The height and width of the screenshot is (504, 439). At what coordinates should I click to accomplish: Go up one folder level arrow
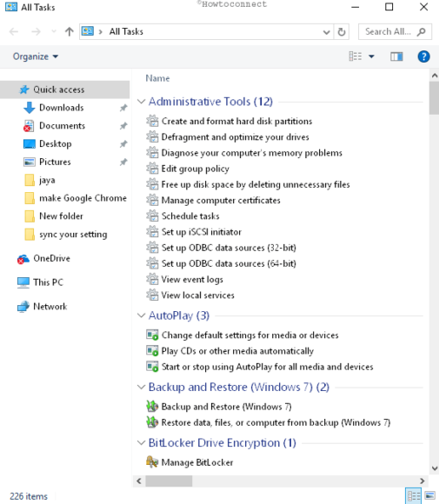click(x=70, y=31)
